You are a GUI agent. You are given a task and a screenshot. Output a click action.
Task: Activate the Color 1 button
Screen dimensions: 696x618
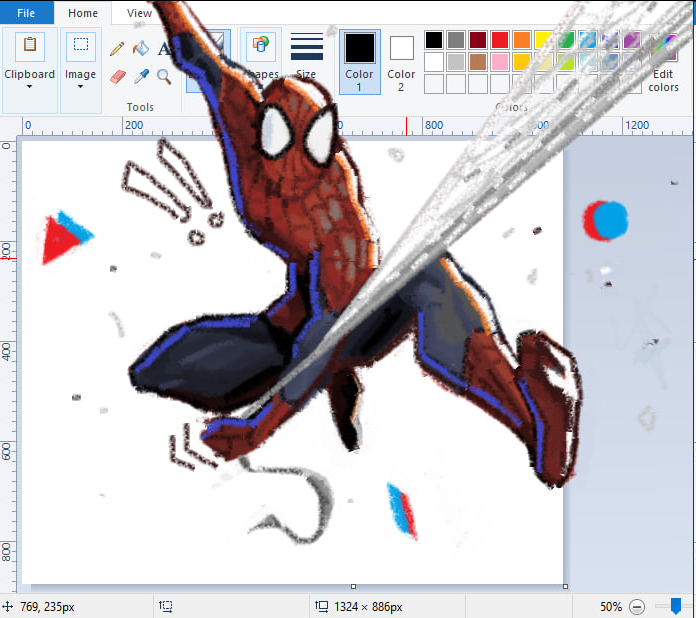pyautogui.click(x=360, y=62)
